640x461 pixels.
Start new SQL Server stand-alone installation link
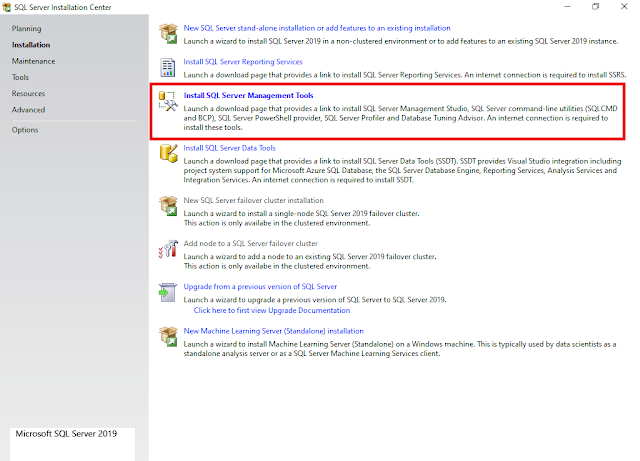coord(317,28)
